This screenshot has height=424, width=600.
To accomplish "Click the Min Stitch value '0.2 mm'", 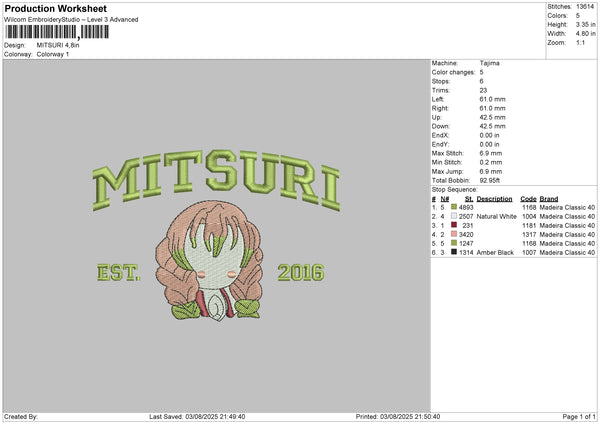I will [x=491, y=162].
